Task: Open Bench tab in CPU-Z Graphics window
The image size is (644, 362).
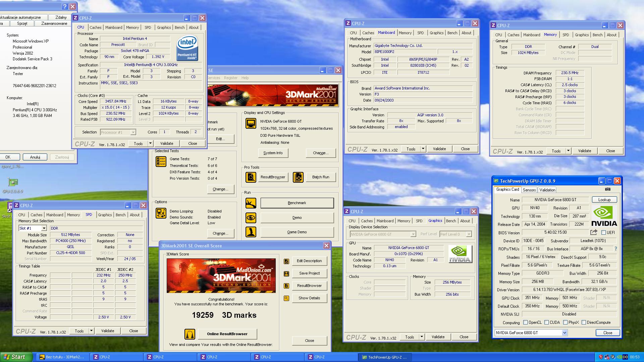Action: [451, 221]
